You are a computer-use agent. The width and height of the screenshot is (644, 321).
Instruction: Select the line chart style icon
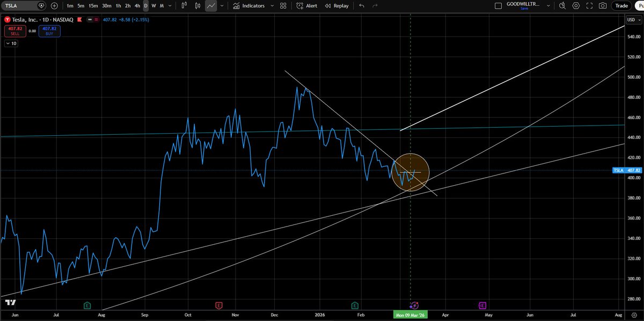(x=211, y=6)
